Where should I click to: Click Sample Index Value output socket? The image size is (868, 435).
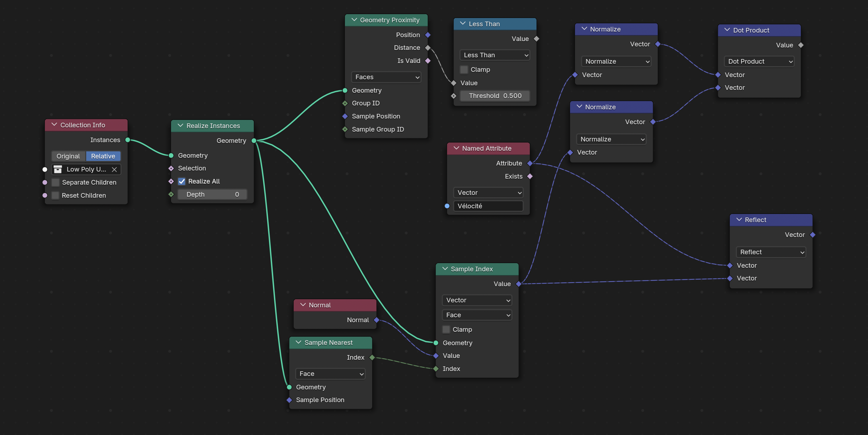[x=518, y=284]
